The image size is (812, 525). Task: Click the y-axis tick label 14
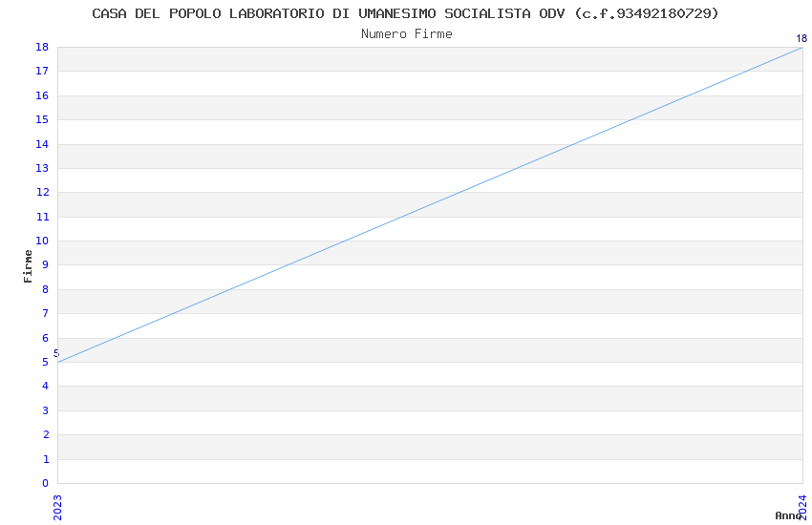(x=42, y=144)
